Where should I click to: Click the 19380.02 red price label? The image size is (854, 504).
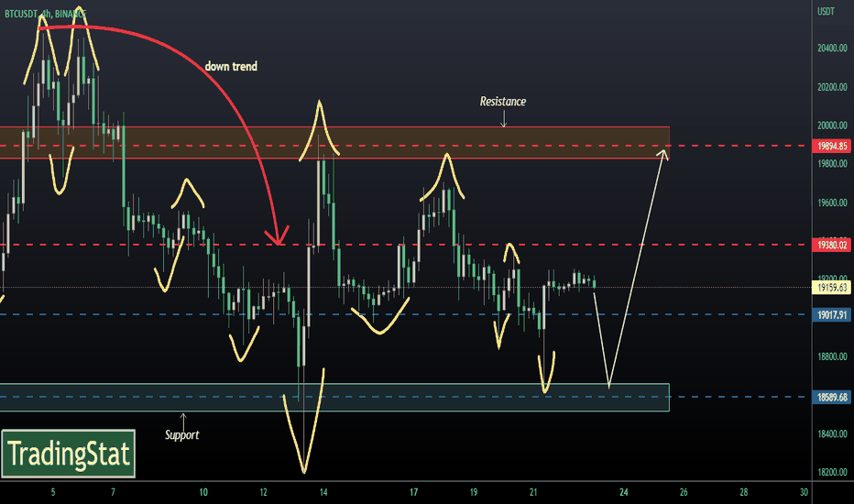pos(832,246)
